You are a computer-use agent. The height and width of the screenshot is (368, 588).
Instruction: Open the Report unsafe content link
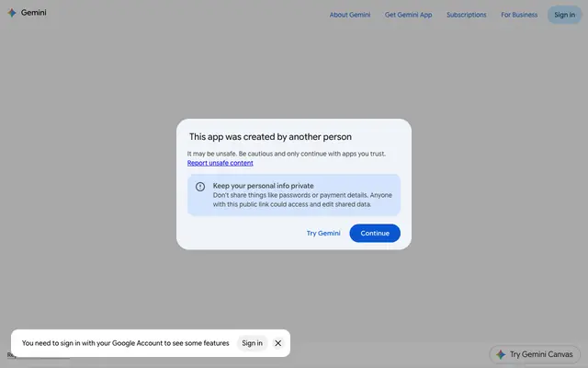pos(220,163)
